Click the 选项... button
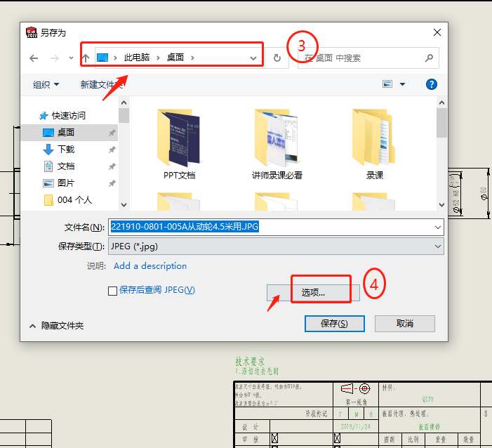This screenshot has width=492, height=448. [313, 293]
